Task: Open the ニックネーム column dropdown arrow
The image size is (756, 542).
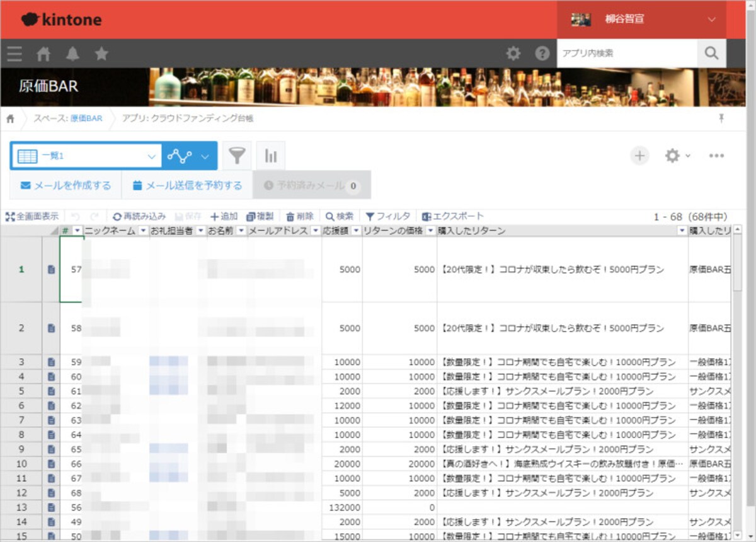Action: 143,231
